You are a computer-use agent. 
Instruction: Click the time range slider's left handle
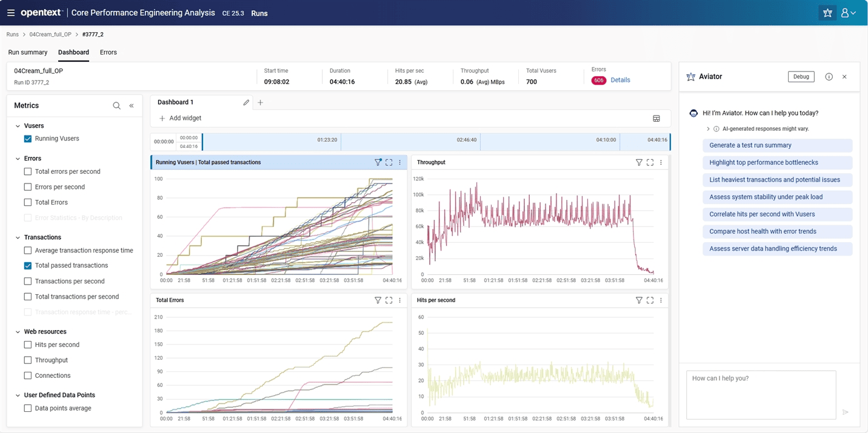pyautogui.click(x=202, y=142)
